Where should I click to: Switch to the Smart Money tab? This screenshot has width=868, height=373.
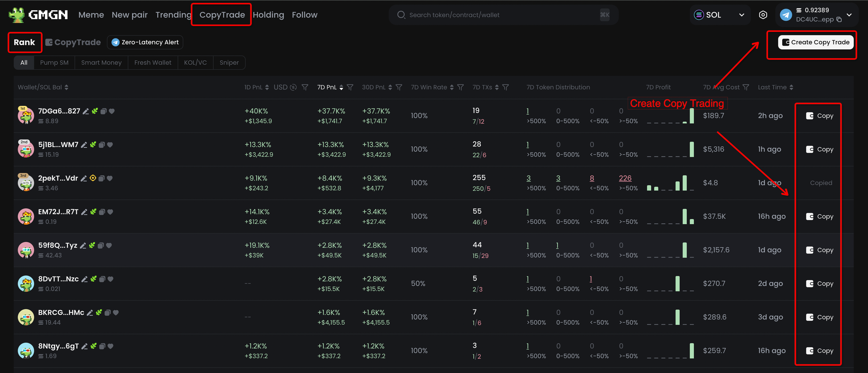101,63
